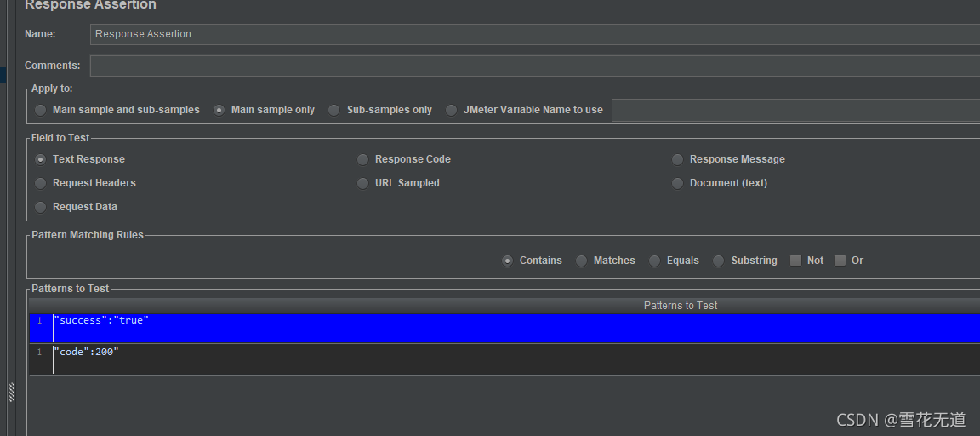Enable the Or checkbox
Screen dimensions: 980x436
click(x=840, y=261)
